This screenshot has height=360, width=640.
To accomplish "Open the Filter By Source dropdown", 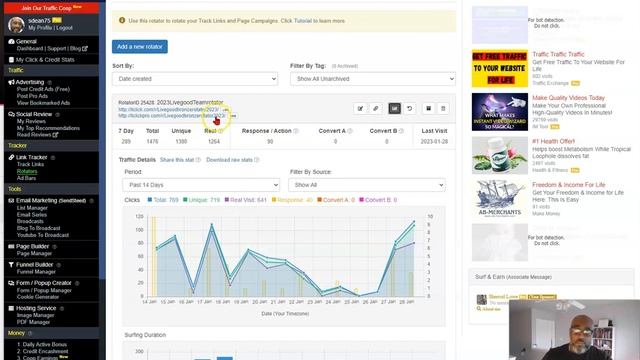I will (x=367, y=185).
